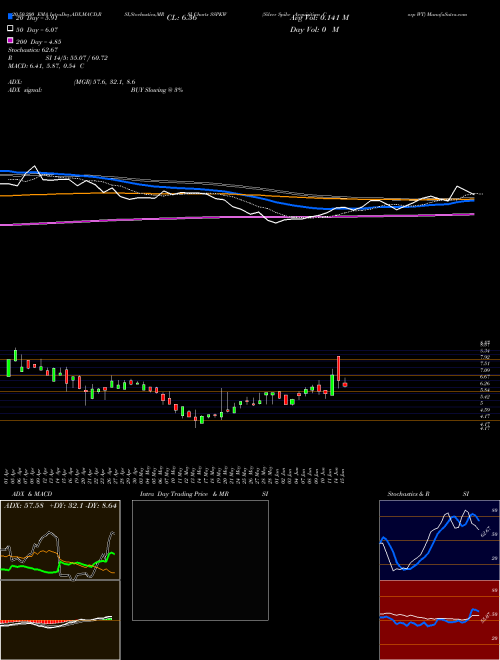Image resolution: width=500 pixels, height=660 pixels.
Task: Click the 'Stochastics & R' panel title
Action: pos(408,494)
